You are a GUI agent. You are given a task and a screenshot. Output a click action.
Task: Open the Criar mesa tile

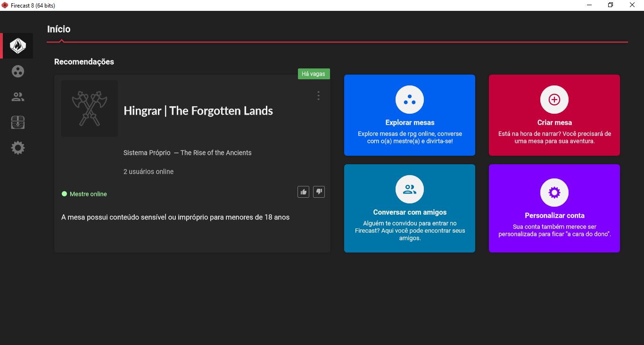[x=554, y=115]
